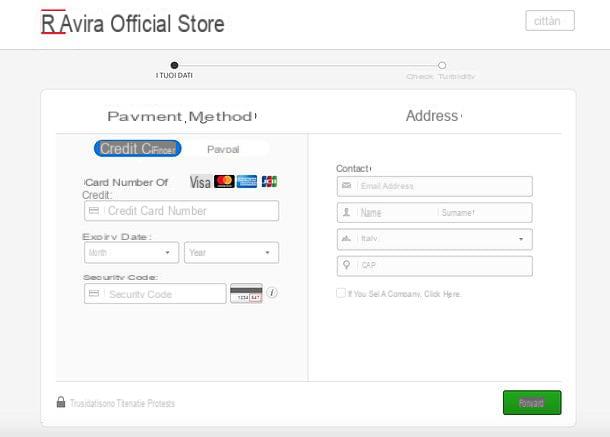Image resolution: width=610 pixels, height=437 pixels.
Task: Click the country icon beside Italy
Action: tap(346, 238)
